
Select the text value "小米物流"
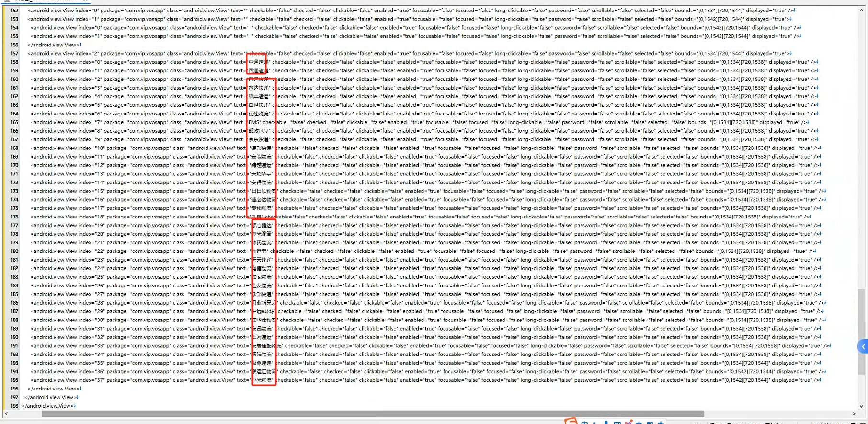coord(262,380)
